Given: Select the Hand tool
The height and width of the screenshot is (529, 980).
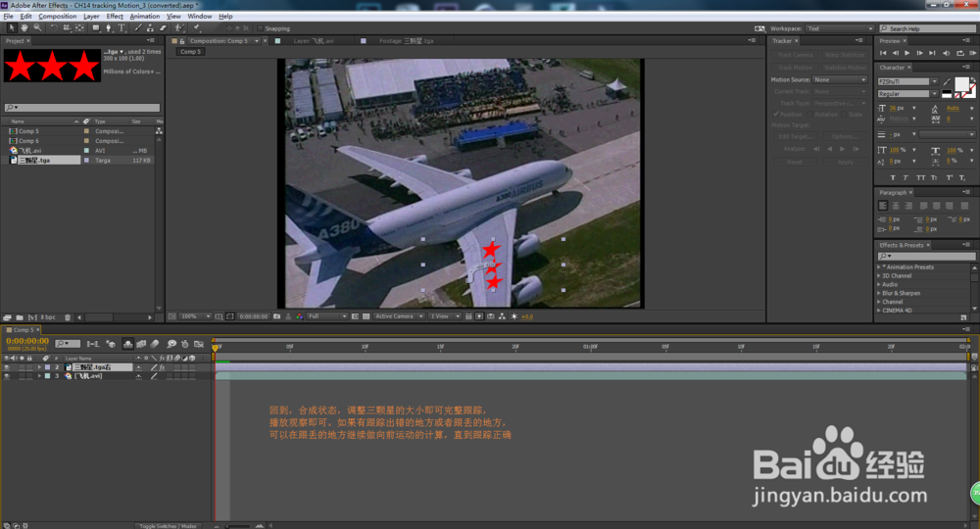Looking at the screenshot, I should (x=24, y=28).
